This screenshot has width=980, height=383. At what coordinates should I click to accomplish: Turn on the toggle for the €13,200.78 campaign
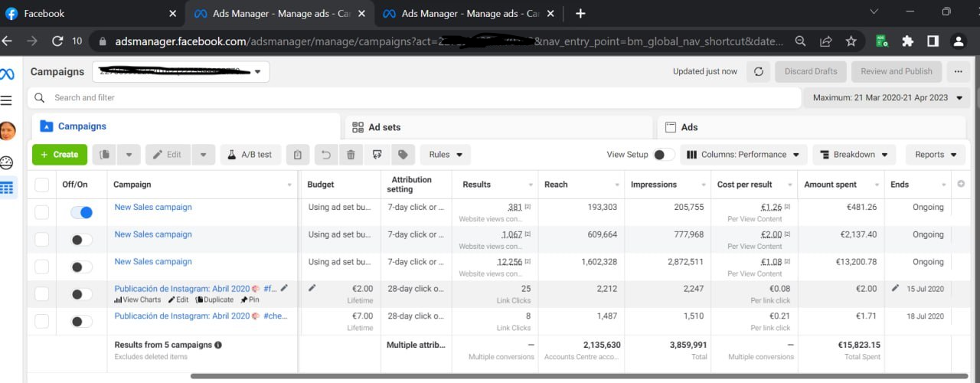(x=81, y=267)
